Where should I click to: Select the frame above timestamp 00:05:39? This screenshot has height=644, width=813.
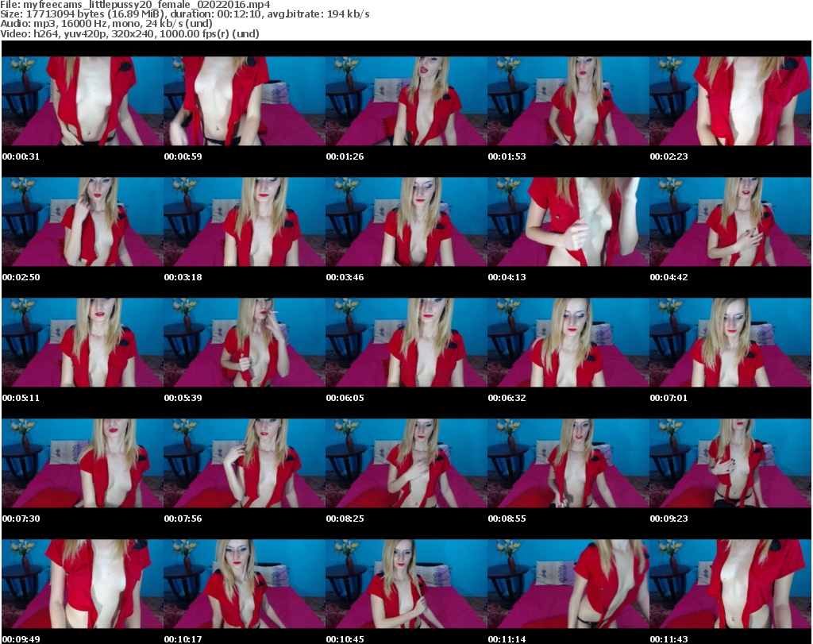(x=245, y=343)
